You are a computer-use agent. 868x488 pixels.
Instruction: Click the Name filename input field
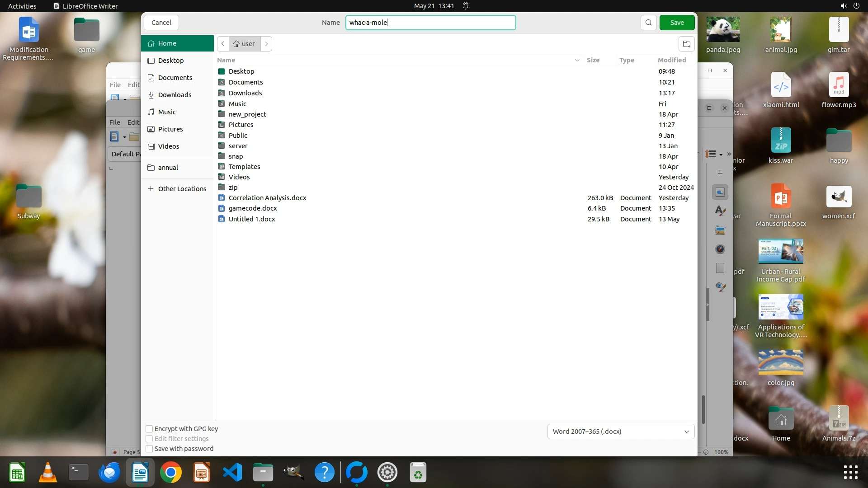pos(430,23)
